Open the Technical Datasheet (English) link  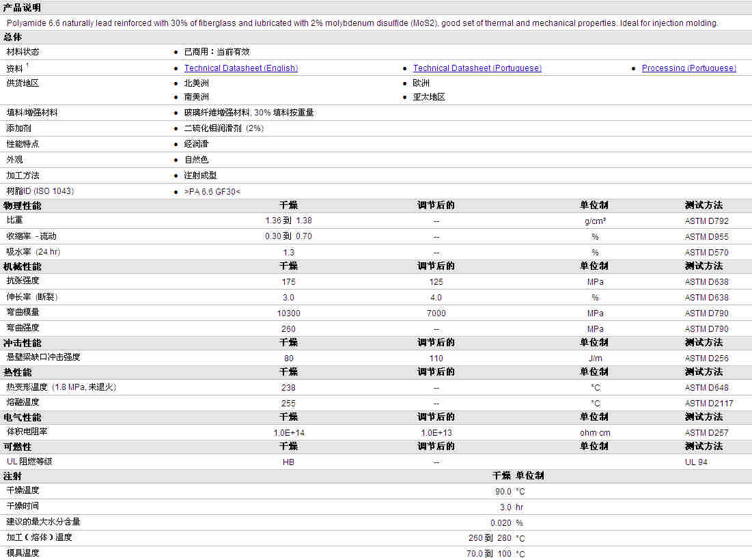click(240, 68)
